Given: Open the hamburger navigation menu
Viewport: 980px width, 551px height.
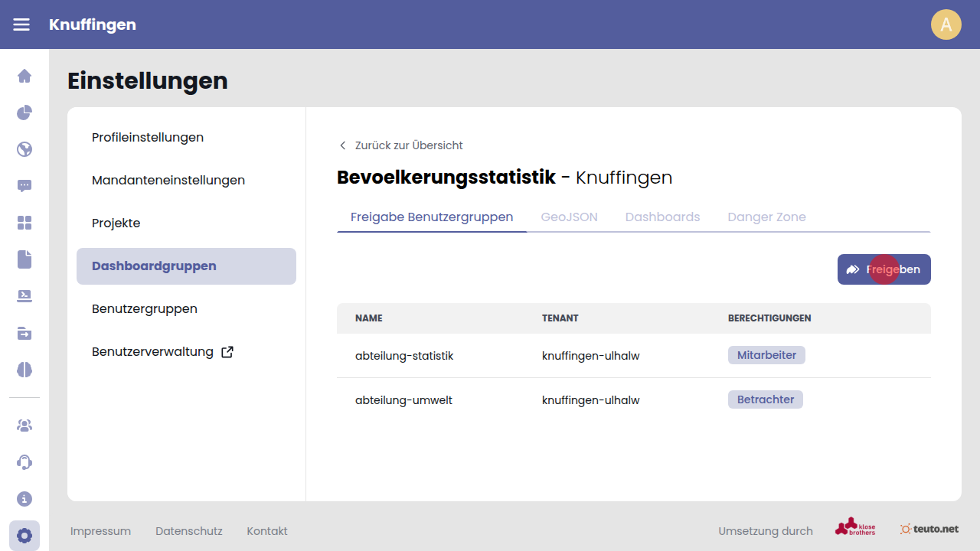Looking at the screenshot, I should click(x=21, y=24).
